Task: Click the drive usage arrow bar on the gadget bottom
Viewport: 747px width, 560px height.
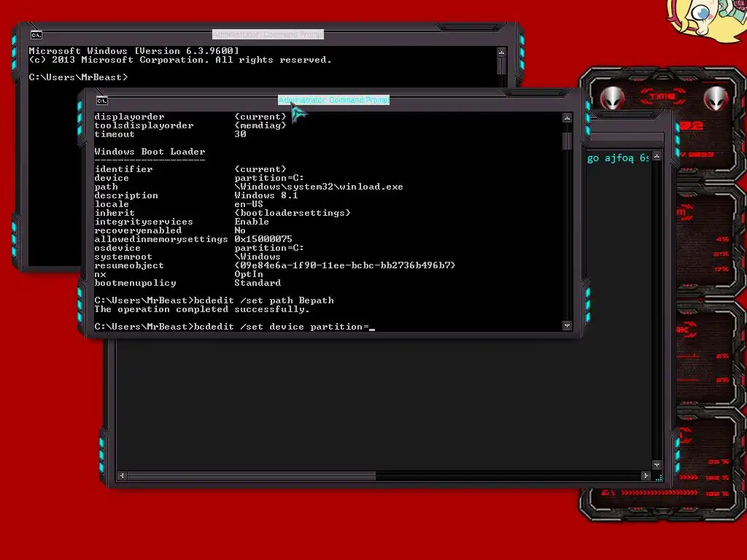Action: point(659,493)
